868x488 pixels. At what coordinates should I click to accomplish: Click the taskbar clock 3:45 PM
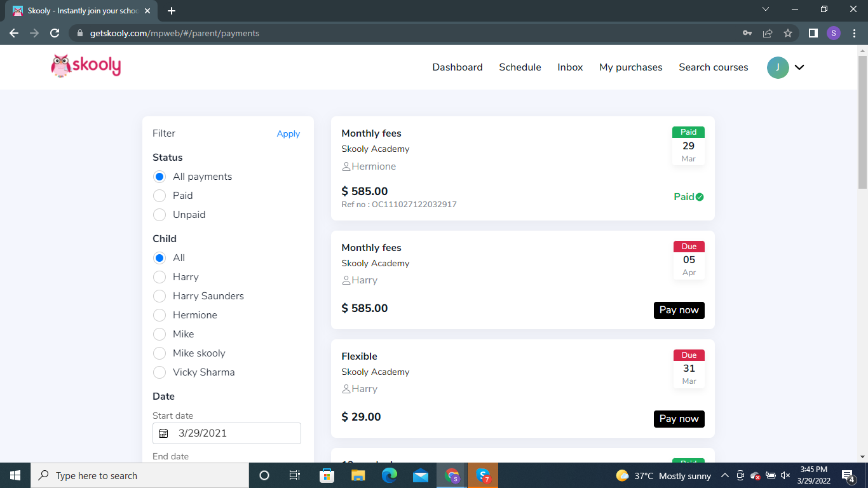813,475
